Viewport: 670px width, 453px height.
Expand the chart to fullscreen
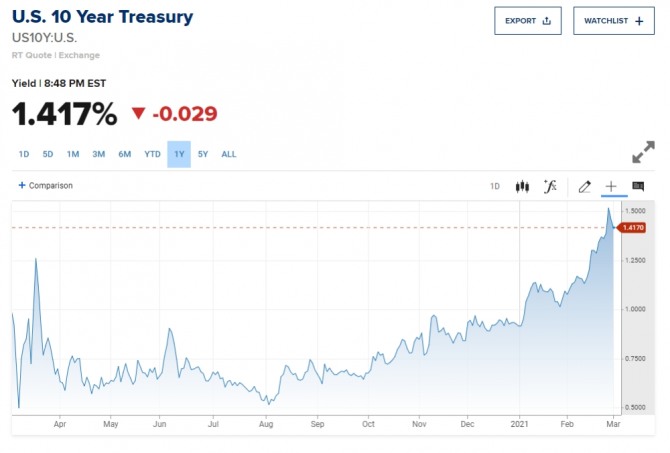643,152
